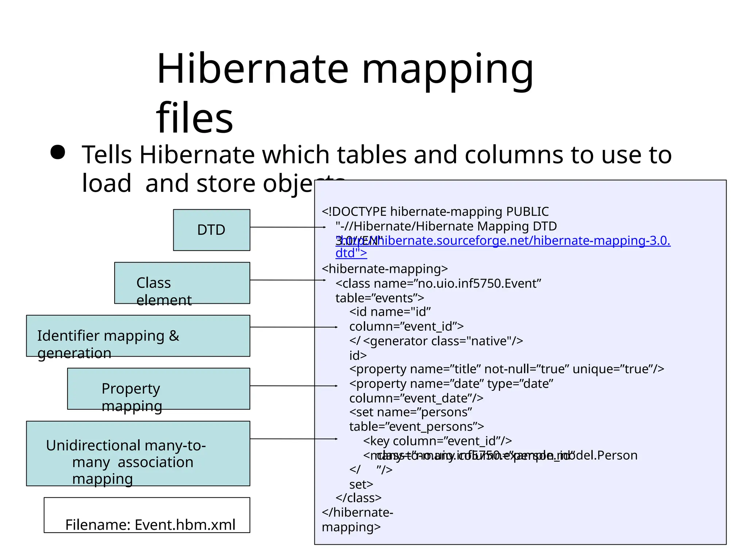Click the 'table="events">' line
Image resolution: width=747 pixels, height=560 pixels.
[380, 298]
